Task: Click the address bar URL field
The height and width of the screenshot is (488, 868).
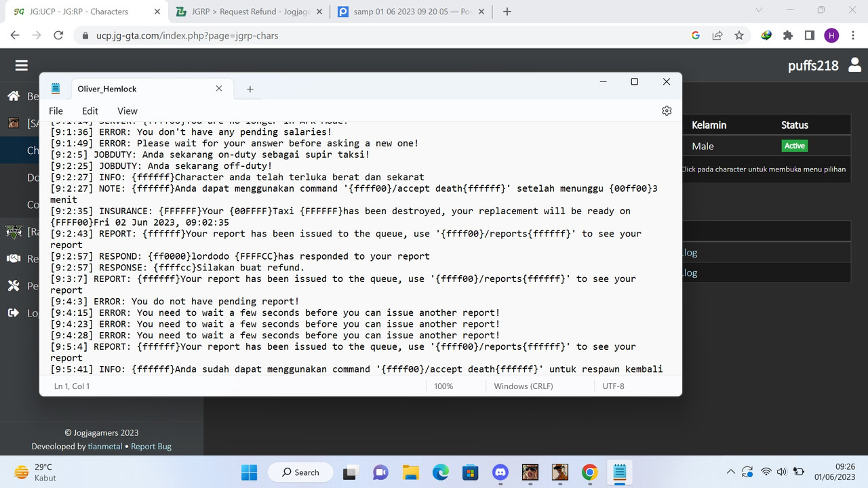Action: click(380, 35)
